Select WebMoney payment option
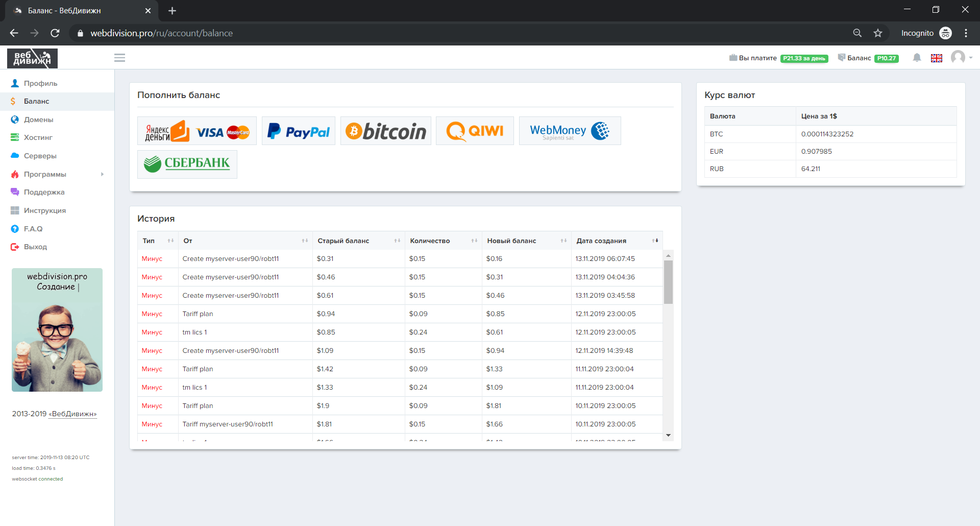980x526 pixels. (x=570, y=131)
